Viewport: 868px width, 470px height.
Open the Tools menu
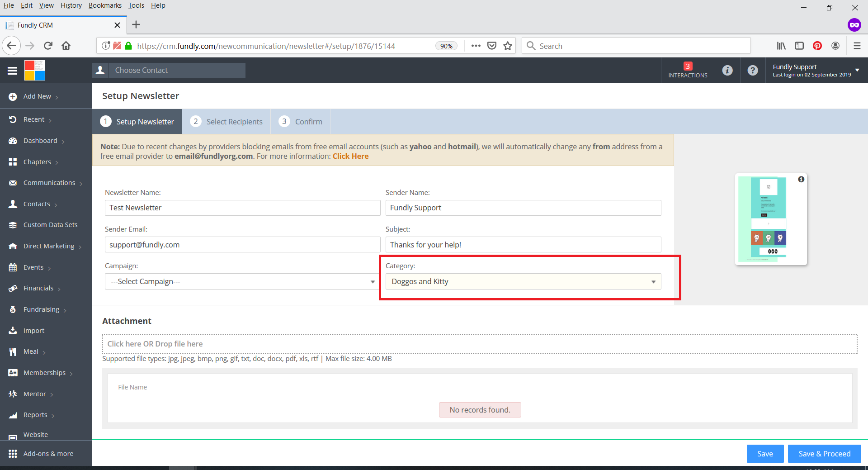point(136,5)
